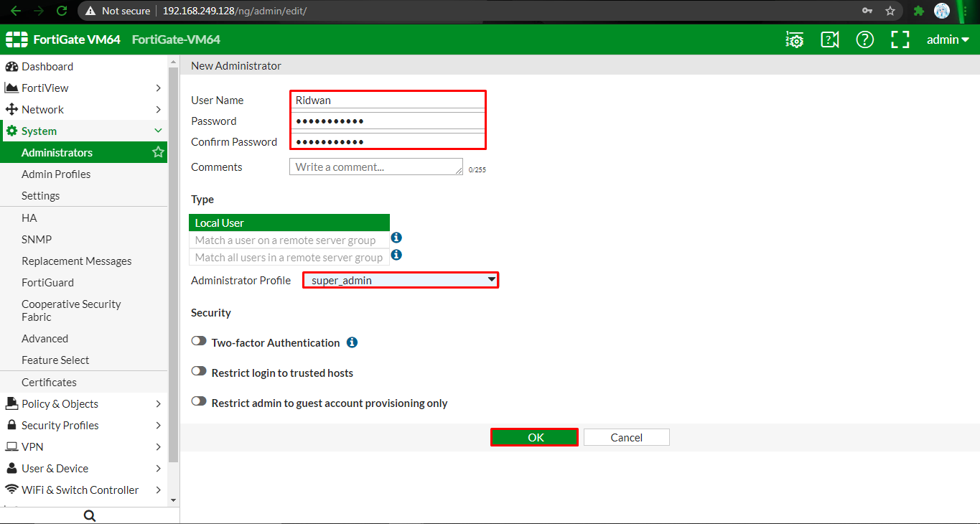980x524 pixels.
Task: Open the CLI Console from the top bar
Action: coord(794,39)
